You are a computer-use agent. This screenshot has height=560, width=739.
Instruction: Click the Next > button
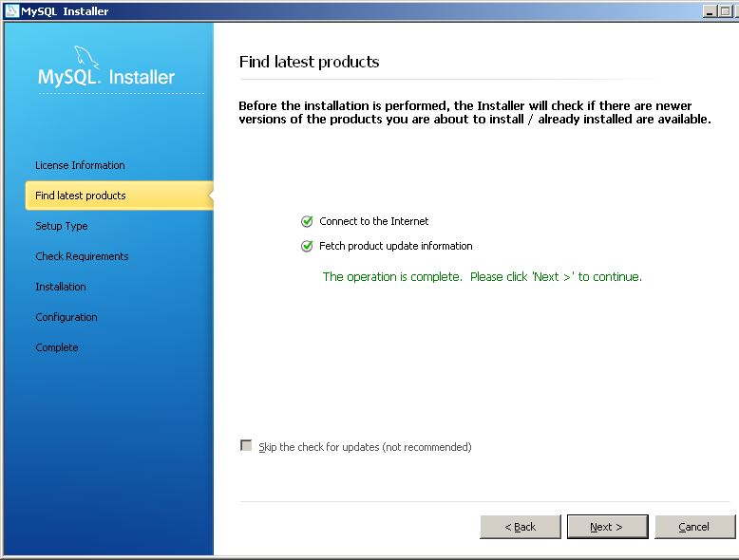point(607,527)
